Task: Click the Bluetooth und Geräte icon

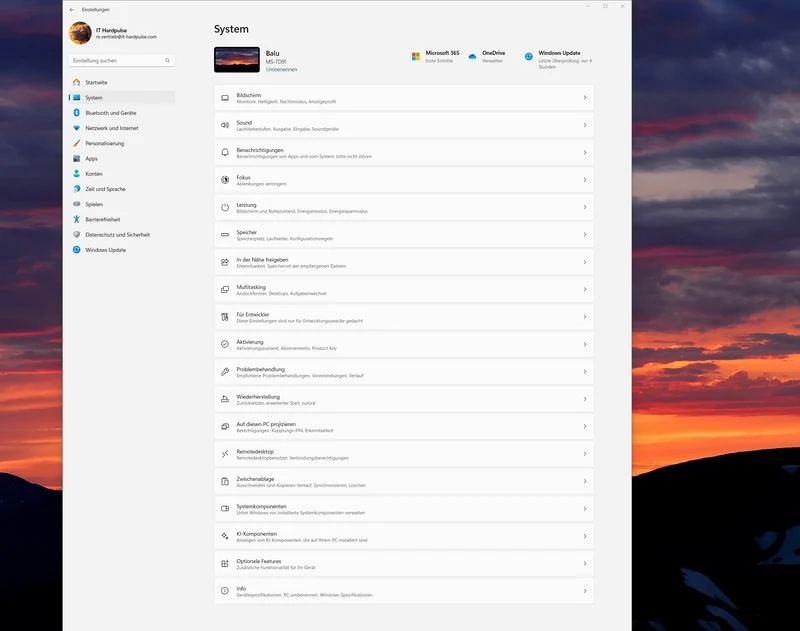Action: 77,113
